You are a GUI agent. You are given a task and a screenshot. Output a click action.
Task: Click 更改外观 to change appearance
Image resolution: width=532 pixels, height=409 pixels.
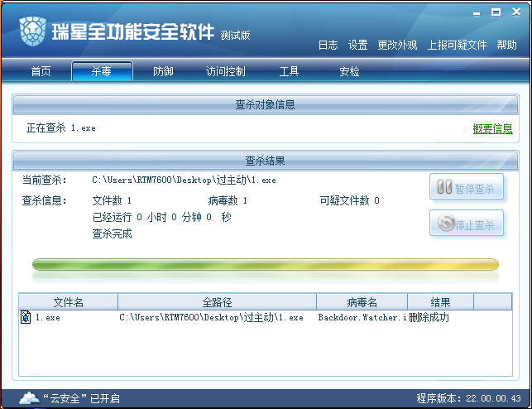click(397, 45)
